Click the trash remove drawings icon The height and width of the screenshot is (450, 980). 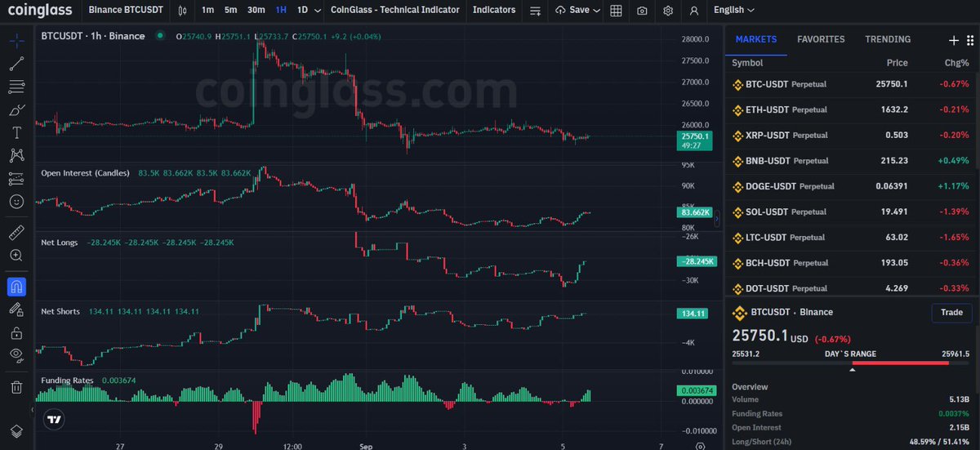[16, 386]
